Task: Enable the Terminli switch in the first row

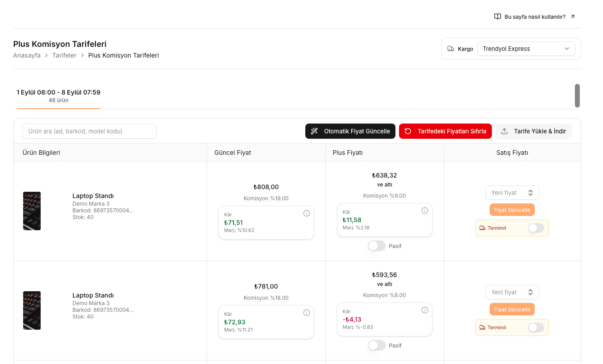Action: click(x=536, y=228)
